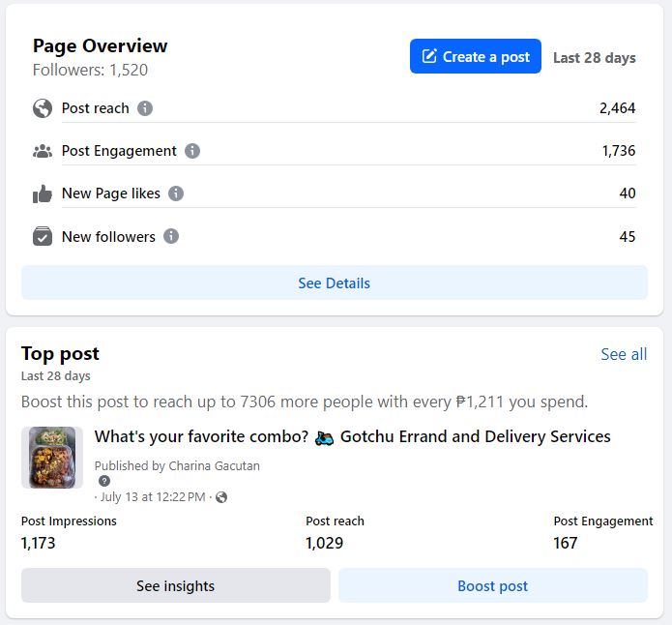Click the Post reach value 2,464
Viewport: 672px width, 625px height.
[617, 108]
